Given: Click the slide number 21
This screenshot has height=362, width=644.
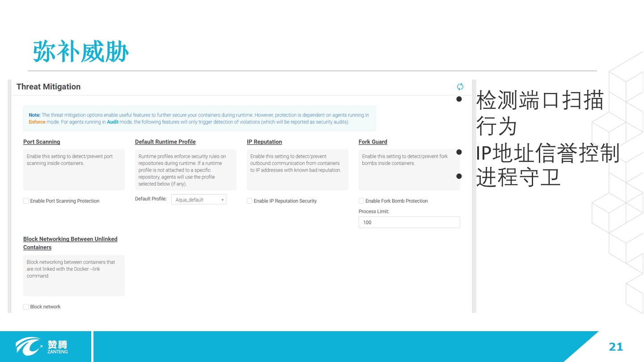Looking at the screenshot, I should point(616,347).
